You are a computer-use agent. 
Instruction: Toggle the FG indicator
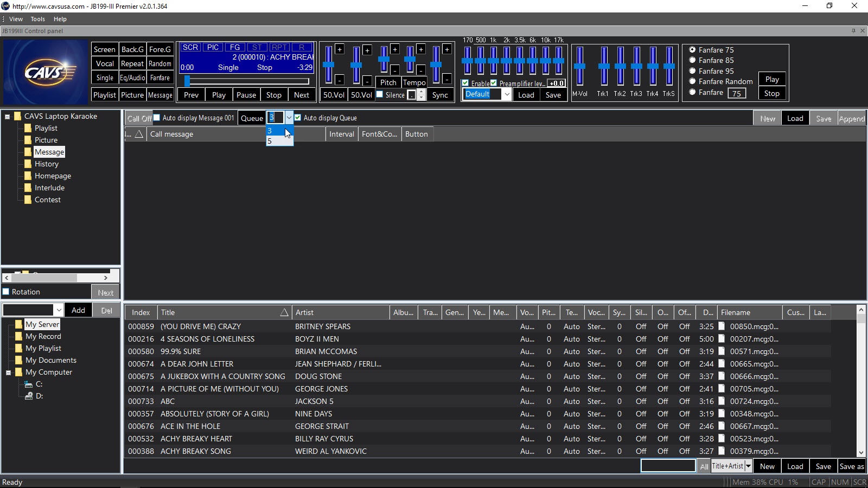[x=235, y=47]
